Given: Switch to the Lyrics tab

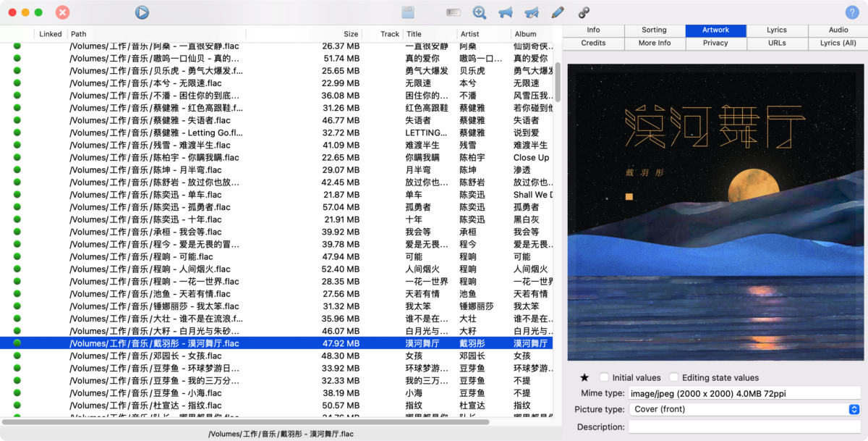Looking at the screenshot, I should click(x=777, y=30).
